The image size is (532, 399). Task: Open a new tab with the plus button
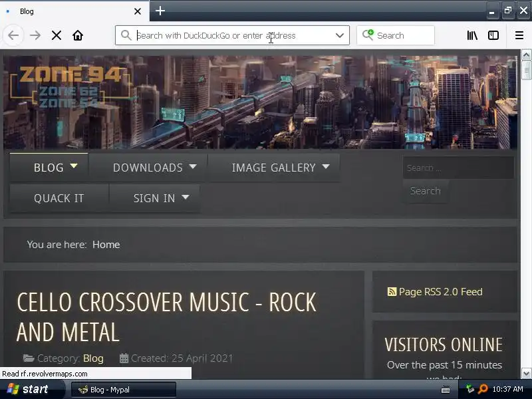click(160, 11)
